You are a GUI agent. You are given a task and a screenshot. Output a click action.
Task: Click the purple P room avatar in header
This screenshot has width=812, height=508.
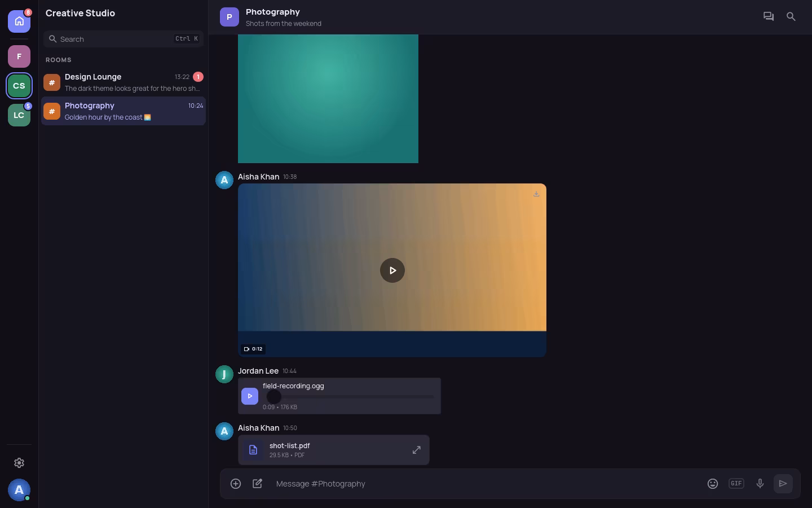[229, 17]
